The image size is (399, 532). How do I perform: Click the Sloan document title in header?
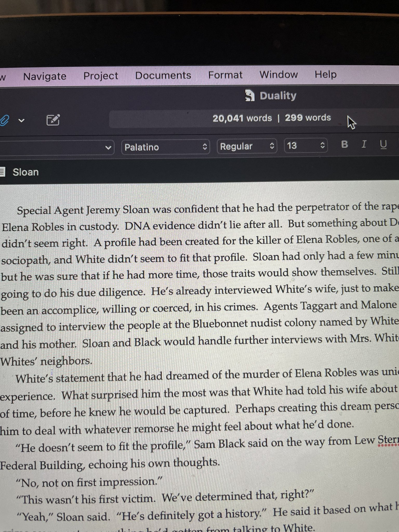26,172
